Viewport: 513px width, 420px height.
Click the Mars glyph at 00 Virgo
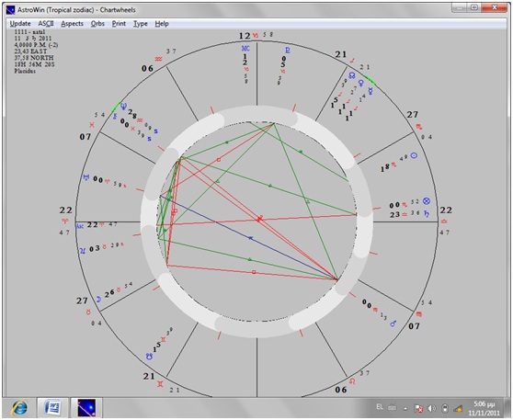(x=393, y=324)
